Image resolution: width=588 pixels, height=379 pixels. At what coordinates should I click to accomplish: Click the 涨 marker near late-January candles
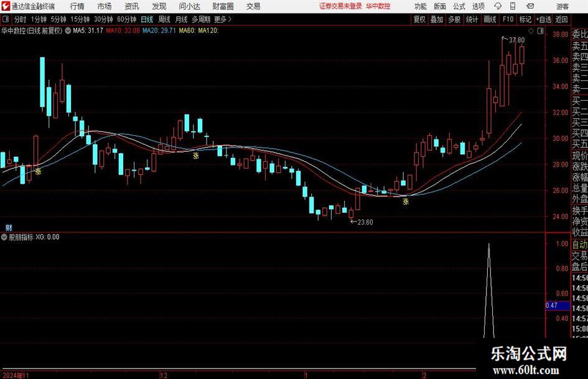(405, 202)
